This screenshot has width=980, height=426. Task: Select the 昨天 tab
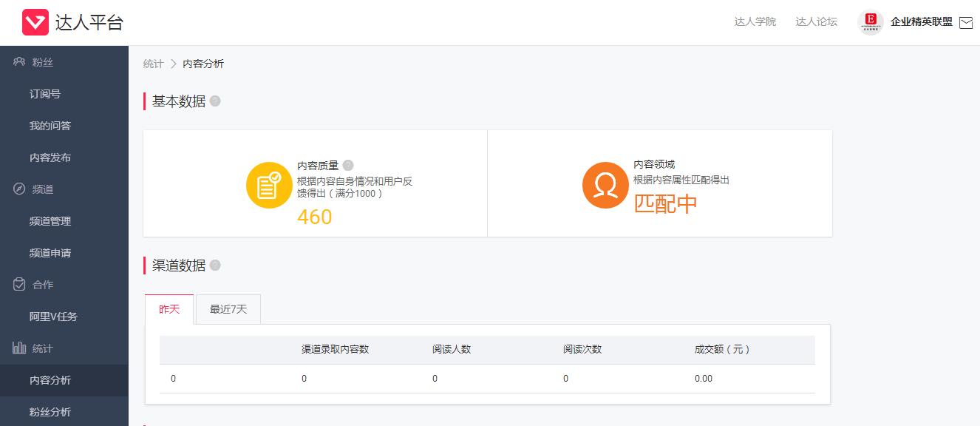click(170, 308)
